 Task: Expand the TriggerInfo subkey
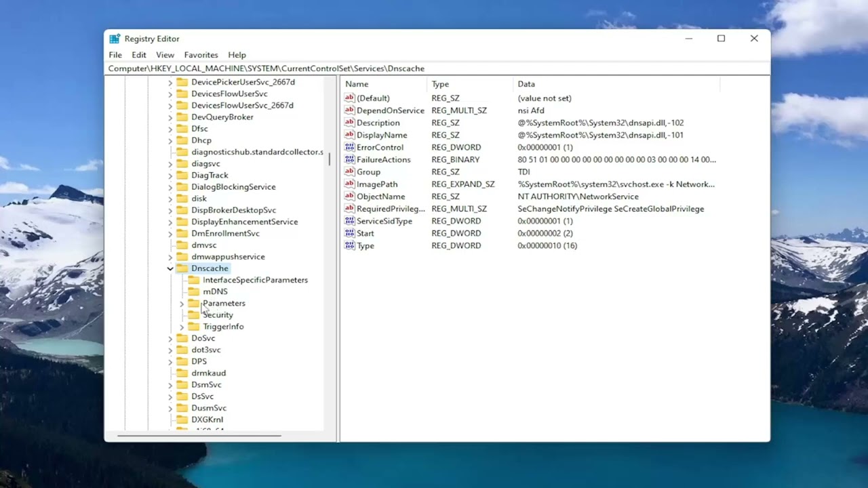click(x=182, y=327)
